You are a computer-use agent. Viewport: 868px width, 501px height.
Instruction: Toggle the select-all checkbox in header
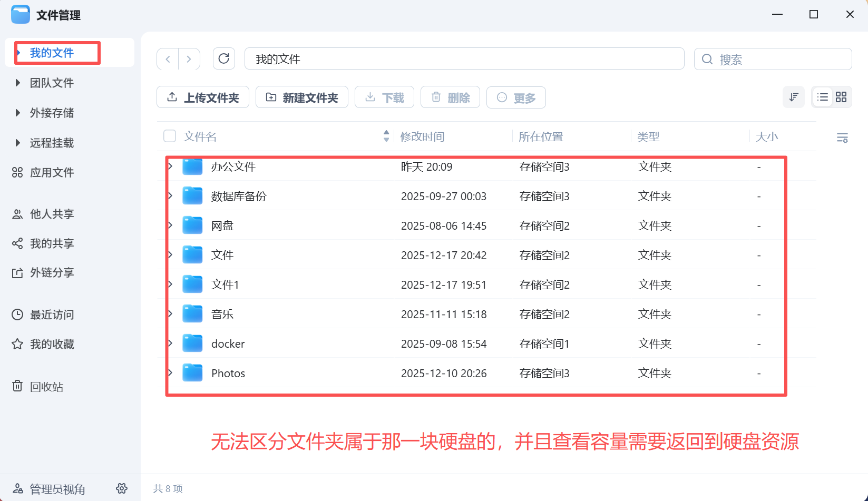(170, 136)
